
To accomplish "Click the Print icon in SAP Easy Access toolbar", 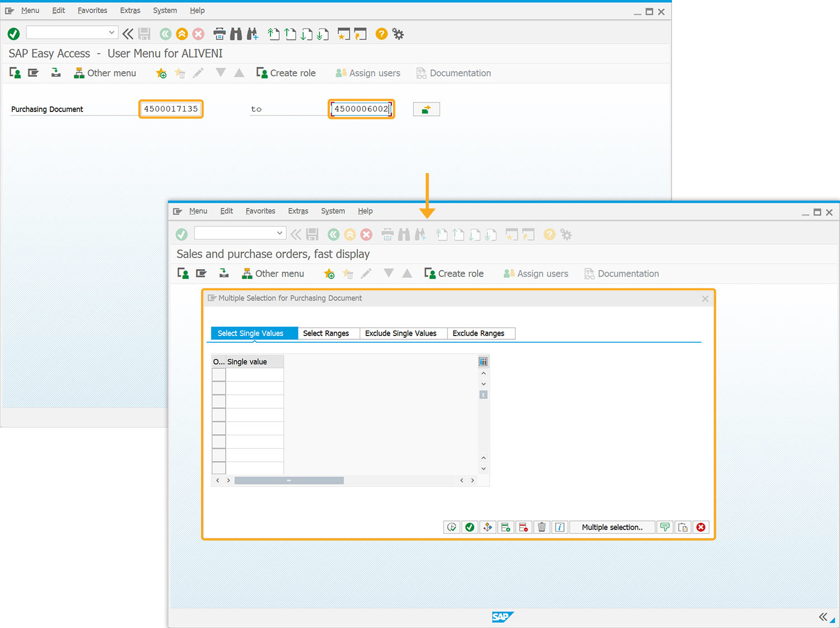I will (x=220, y=34).
